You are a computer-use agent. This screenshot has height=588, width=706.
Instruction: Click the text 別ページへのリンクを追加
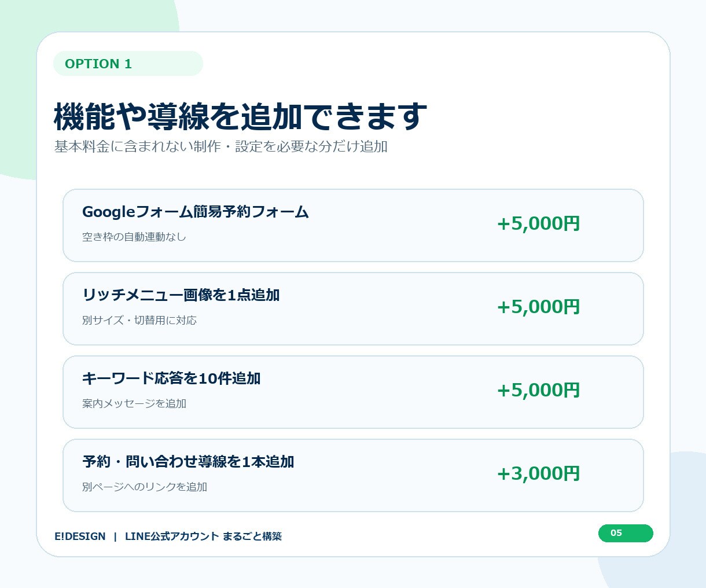click(x=145, y=487)
